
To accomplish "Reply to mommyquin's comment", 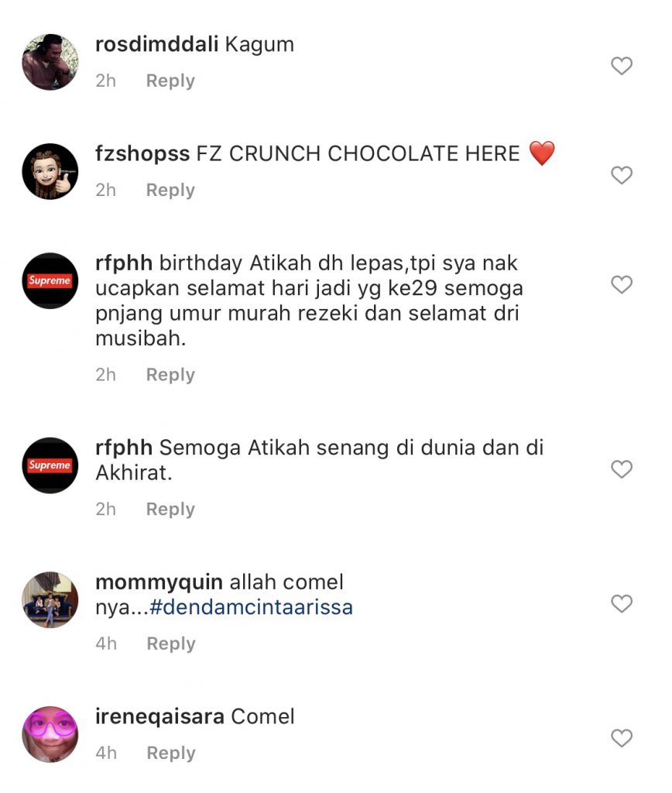I will tap(171, 644).
